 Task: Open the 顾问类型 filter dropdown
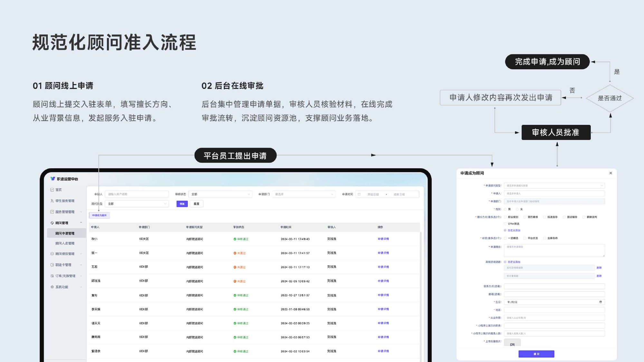point(137,204)
